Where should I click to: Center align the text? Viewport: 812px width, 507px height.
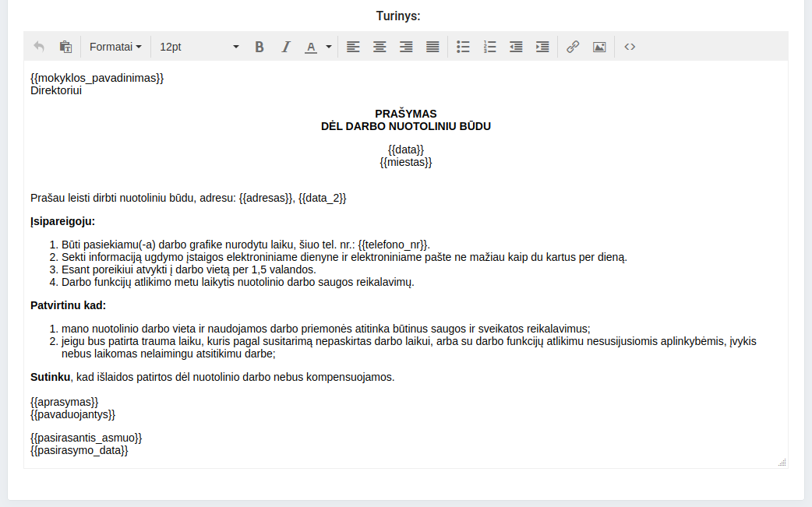[x=380, y=47]
